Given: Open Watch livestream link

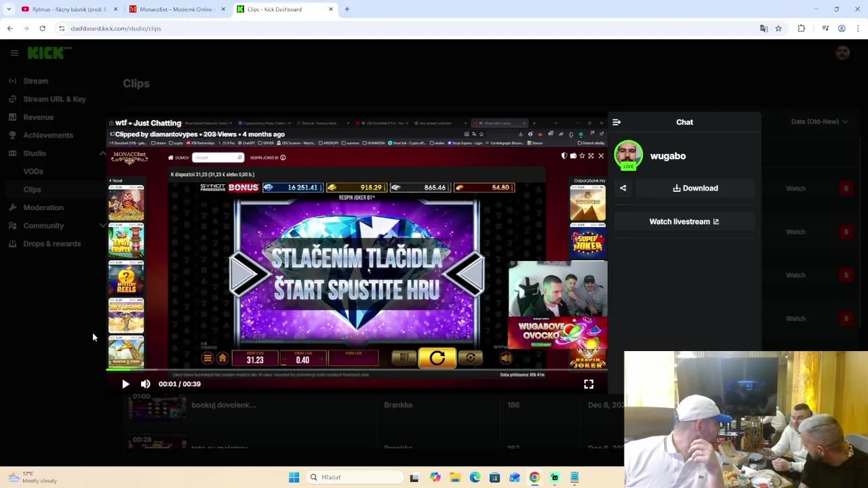Looking at the screenshot, I should click(x=684, y=222).
